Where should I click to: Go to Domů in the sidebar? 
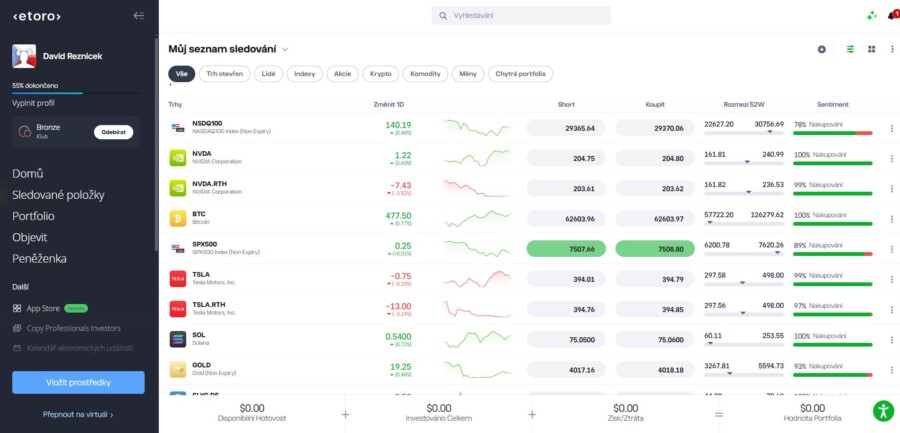[28, 173]
